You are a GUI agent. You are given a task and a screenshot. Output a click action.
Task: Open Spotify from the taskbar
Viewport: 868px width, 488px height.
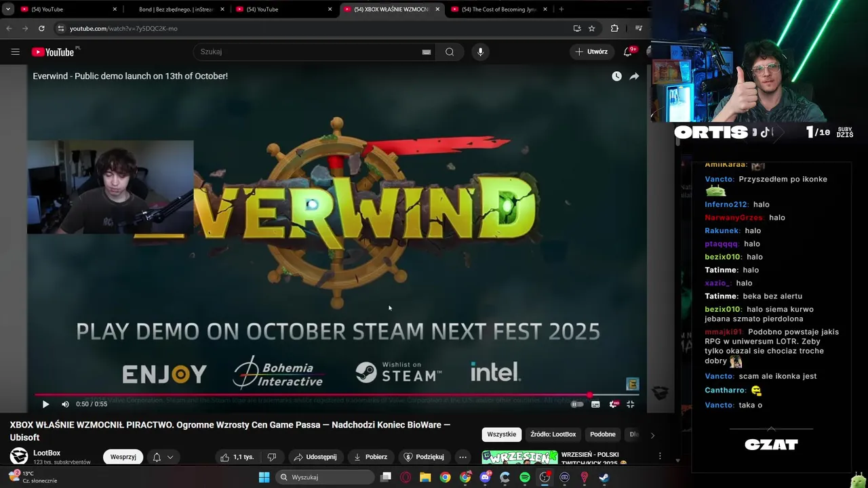pyautogui.click(x=525, y=477)
